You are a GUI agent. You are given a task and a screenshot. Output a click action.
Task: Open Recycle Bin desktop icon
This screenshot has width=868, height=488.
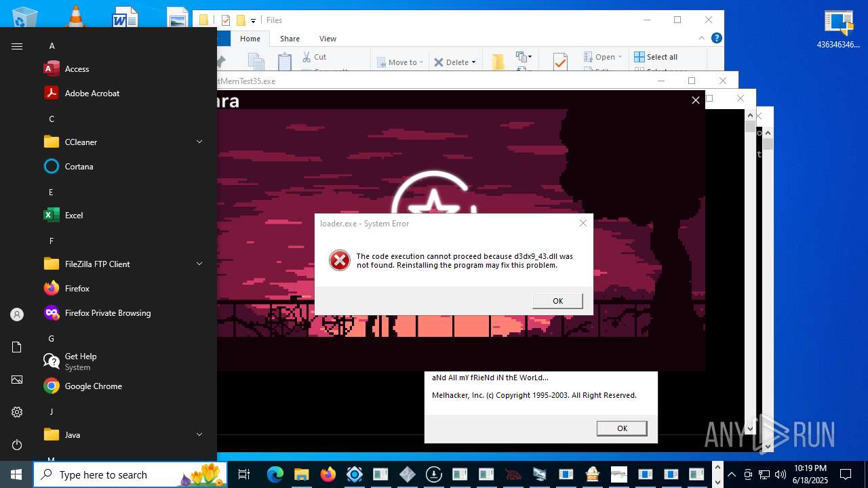click(24, 18)
